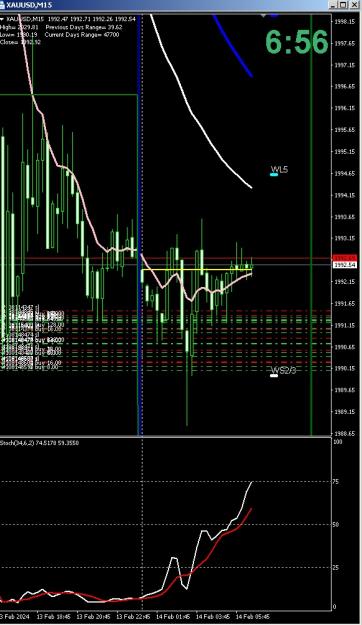Click the Current Days Range 47700 text

tap(82, 35)
